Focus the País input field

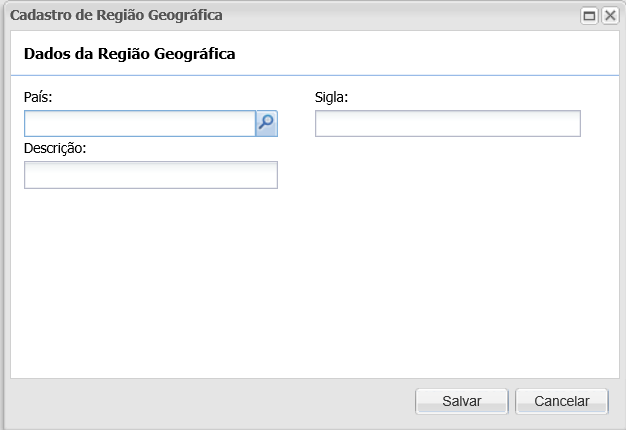(x=140, y=123)
